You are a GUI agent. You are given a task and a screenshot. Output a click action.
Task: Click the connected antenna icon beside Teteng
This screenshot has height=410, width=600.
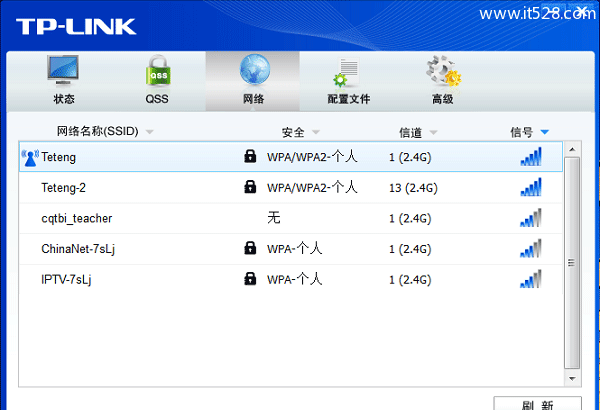pyautogui.click(x=30, y=158)
